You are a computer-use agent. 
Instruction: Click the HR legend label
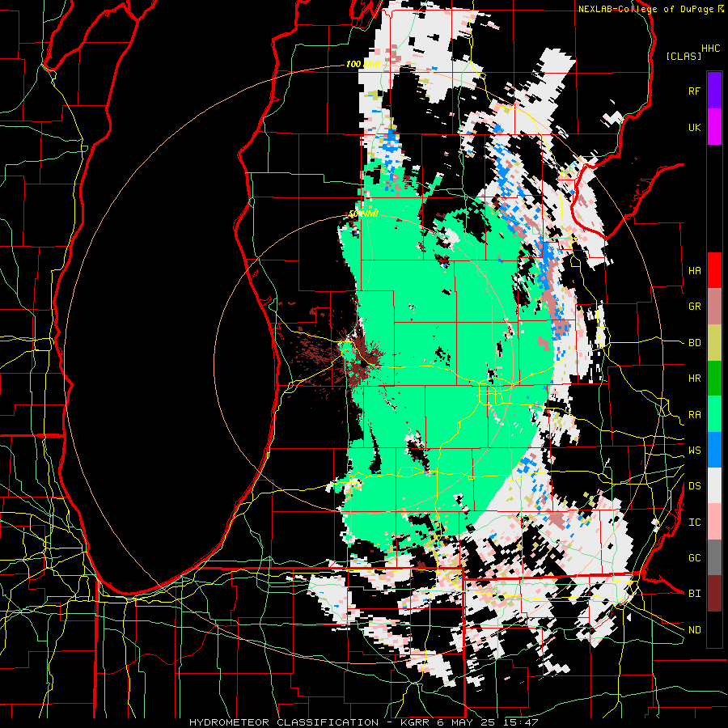[695, 379]
